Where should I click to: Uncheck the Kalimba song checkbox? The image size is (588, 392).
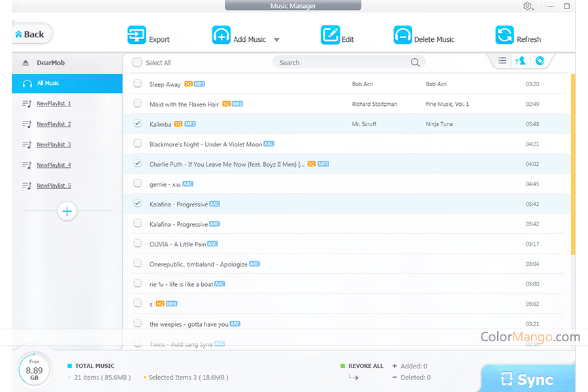coord(138,123)
